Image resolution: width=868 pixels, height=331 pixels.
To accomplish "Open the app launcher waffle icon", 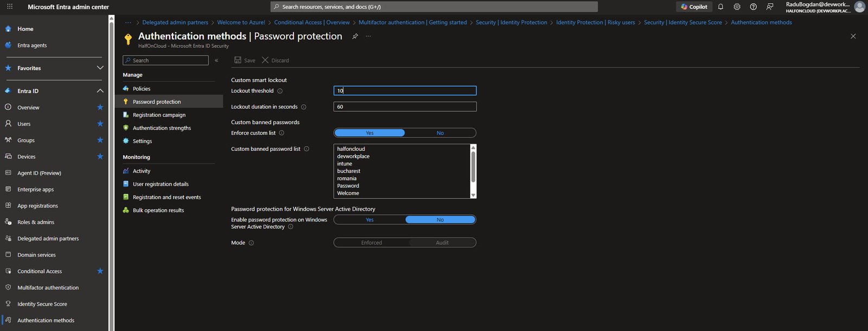I will (x=10, y=7).
